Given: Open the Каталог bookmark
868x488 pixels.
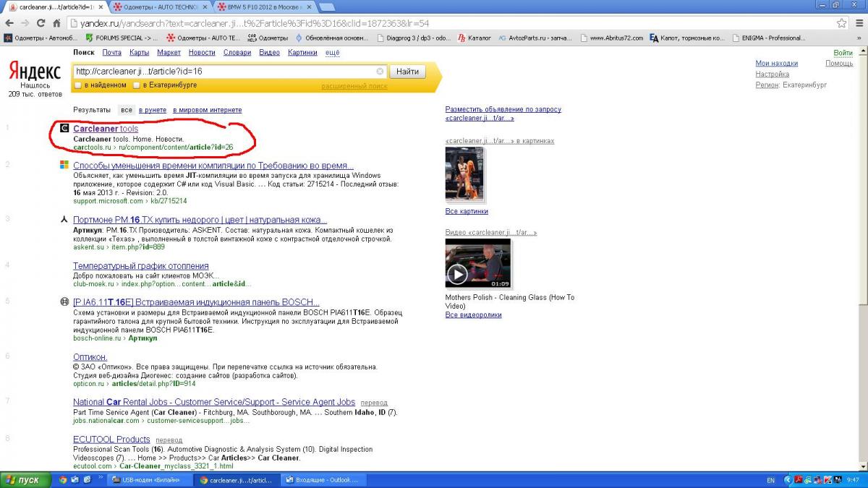Looking at the screenshot, I should coord(474,38).
